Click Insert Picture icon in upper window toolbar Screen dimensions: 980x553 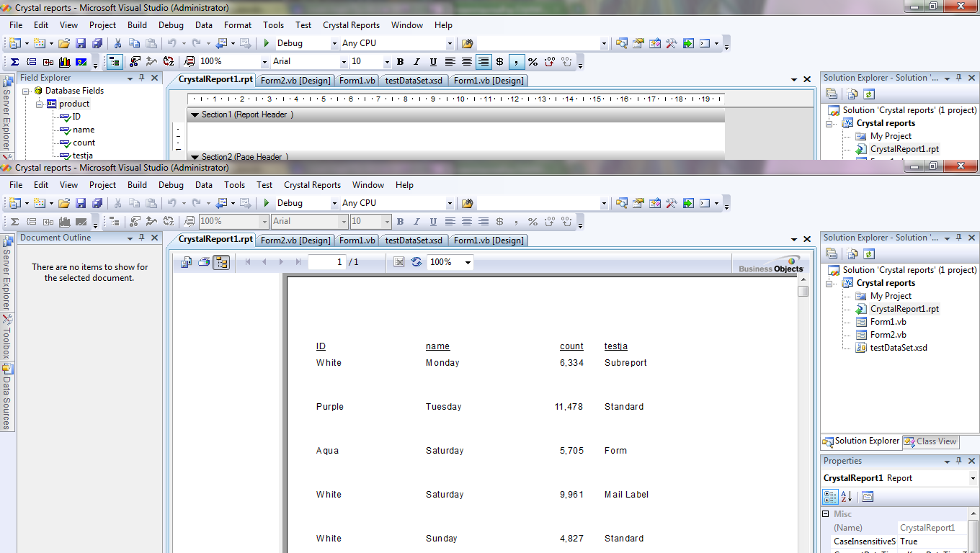[81, 62]
